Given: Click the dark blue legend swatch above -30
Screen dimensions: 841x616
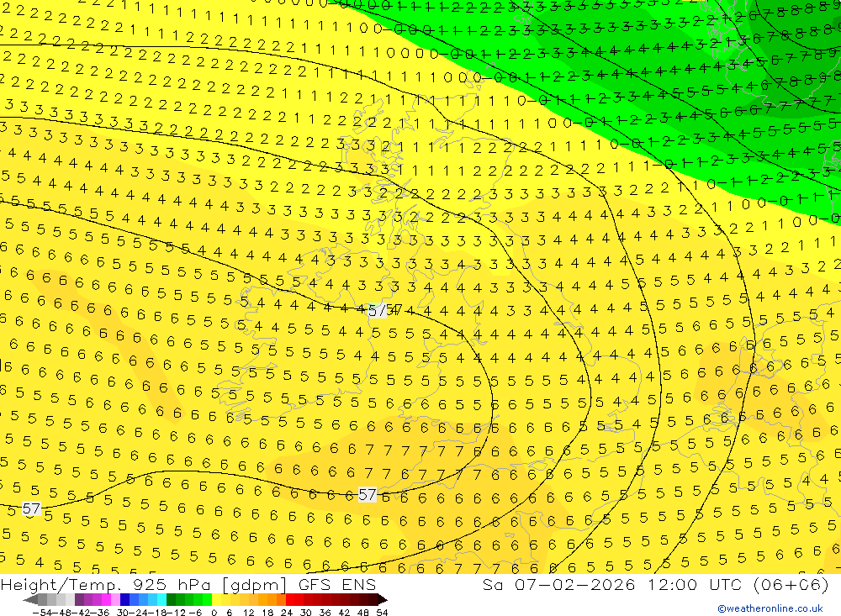Looking at the screenshot, I should point(124,599).
